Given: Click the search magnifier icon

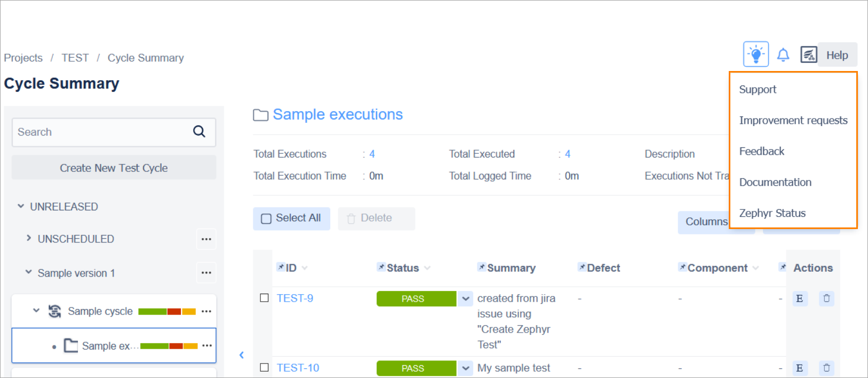Looking at the screenshot, I should (199, 131).
